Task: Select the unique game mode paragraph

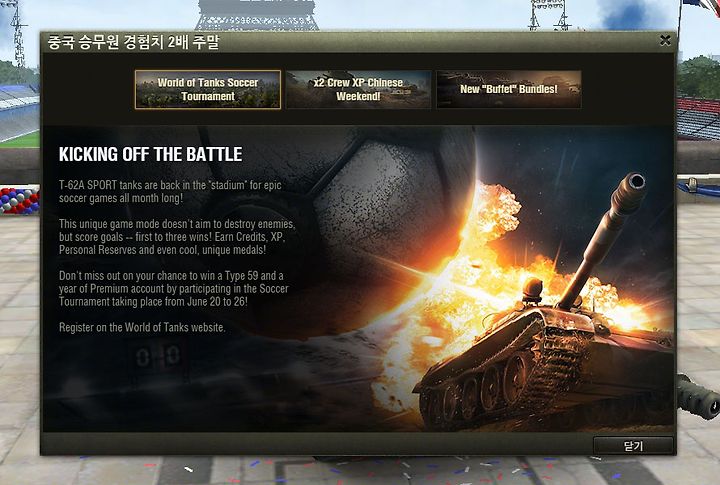Action: point(177,237)
